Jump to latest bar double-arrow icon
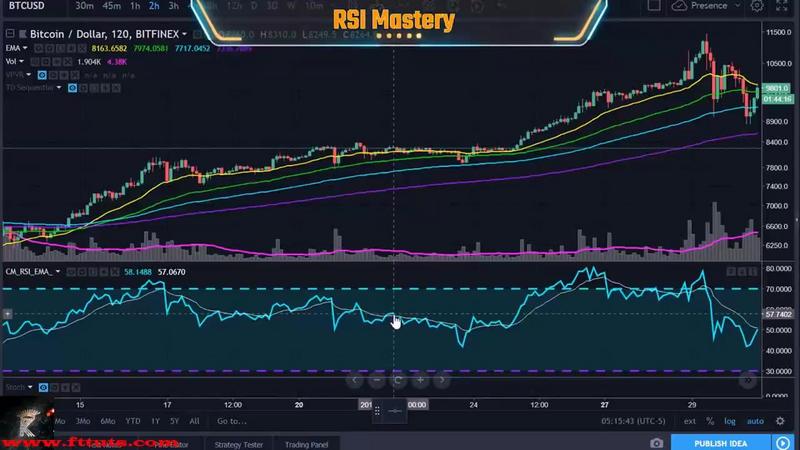 pos(747,380)
